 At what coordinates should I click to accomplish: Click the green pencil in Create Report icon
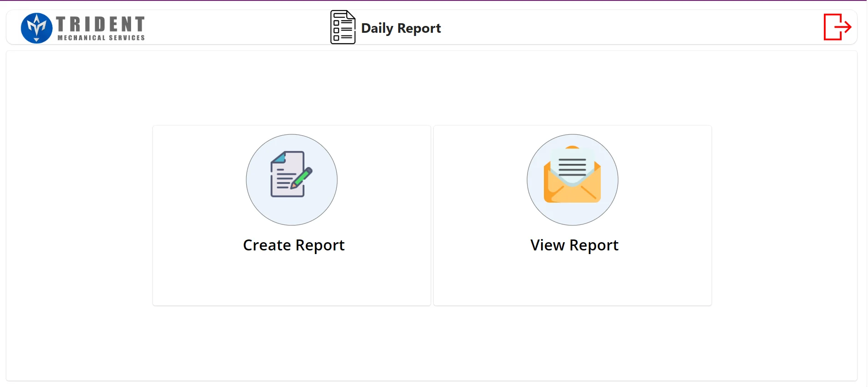(x=302, y=178)
